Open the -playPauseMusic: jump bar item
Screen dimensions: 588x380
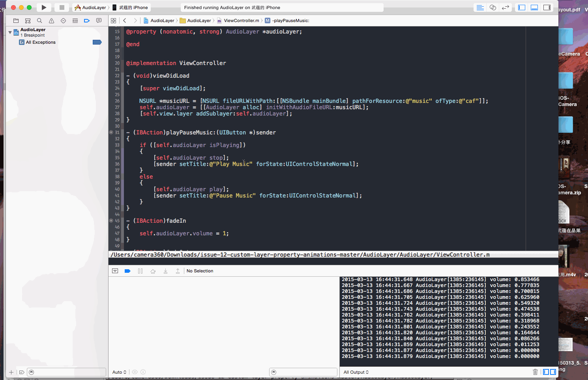tap(290, 20)
